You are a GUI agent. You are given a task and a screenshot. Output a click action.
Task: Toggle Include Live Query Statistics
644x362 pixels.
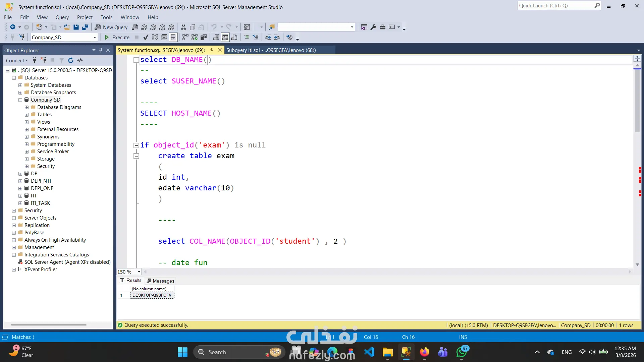194,37
